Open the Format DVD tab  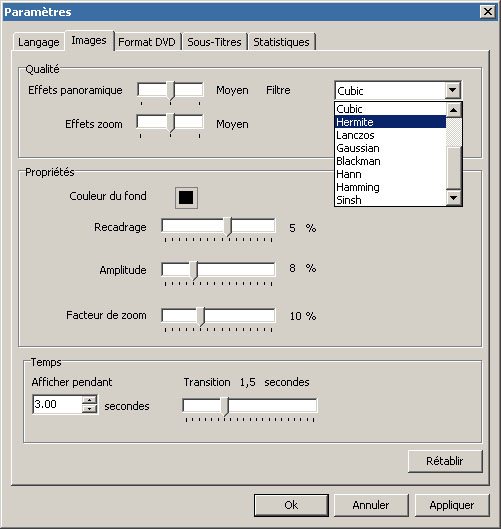point(147,42)
